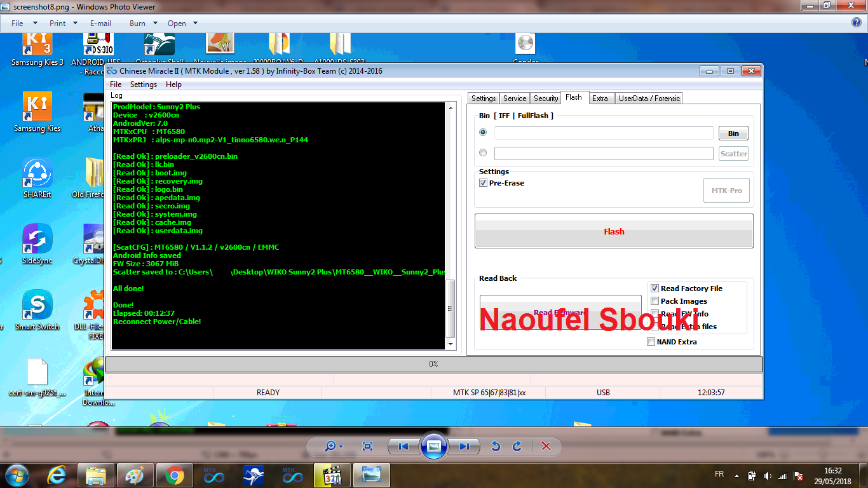Click Smart Switch desktop icon

click(37, 310)
